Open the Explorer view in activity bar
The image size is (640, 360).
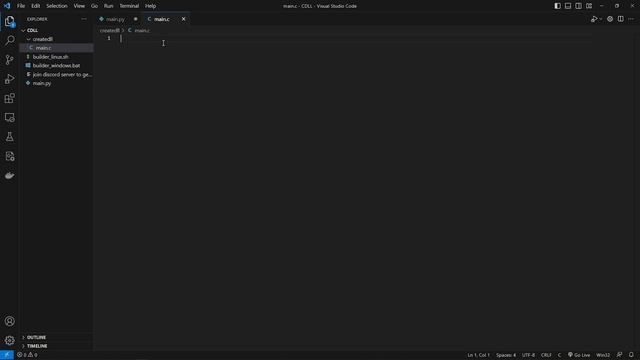(9, 21)
